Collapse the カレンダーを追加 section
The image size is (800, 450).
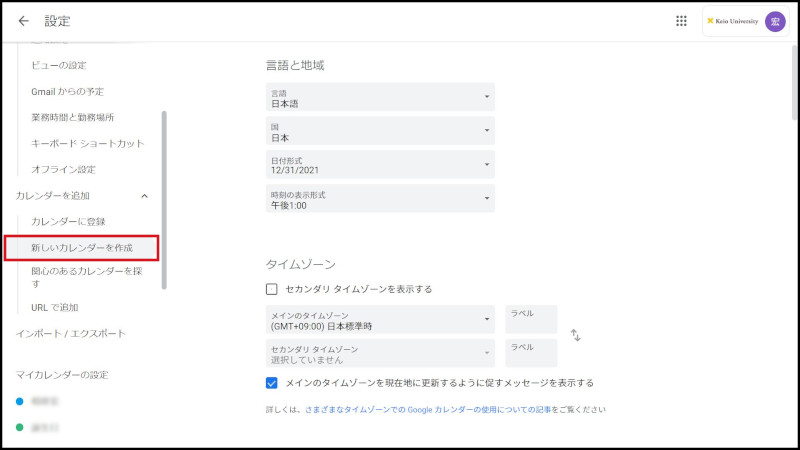click(144, 196)
